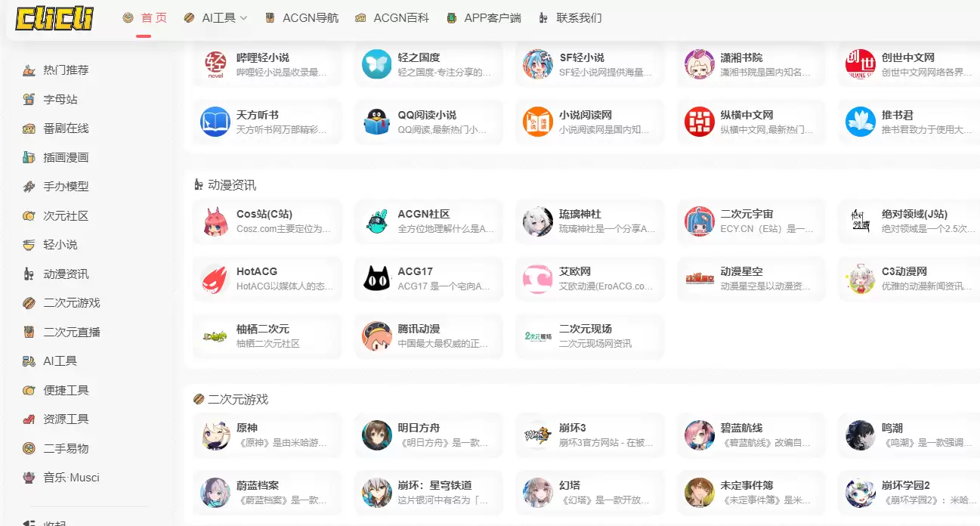
Task: Go to 次元社区 in the sidebar
Action: (66, 215)
